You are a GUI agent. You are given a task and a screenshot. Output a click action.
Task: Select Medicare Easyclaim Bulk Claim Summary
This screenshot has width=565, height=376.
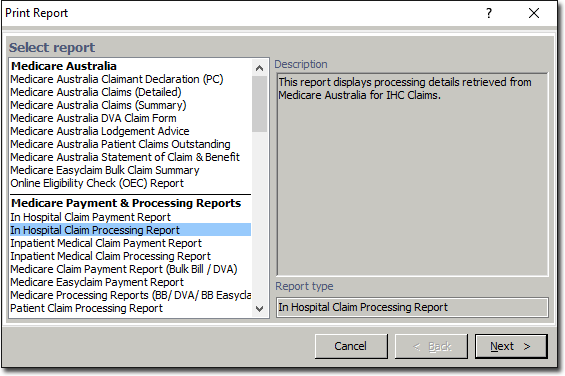pos(105,170)
